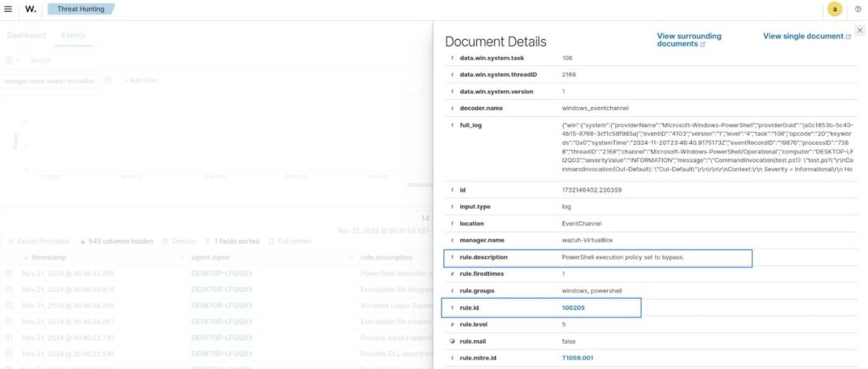The width and height of the screenshot is (868, 369).
Task: Open View single document link
Action: 806,36
